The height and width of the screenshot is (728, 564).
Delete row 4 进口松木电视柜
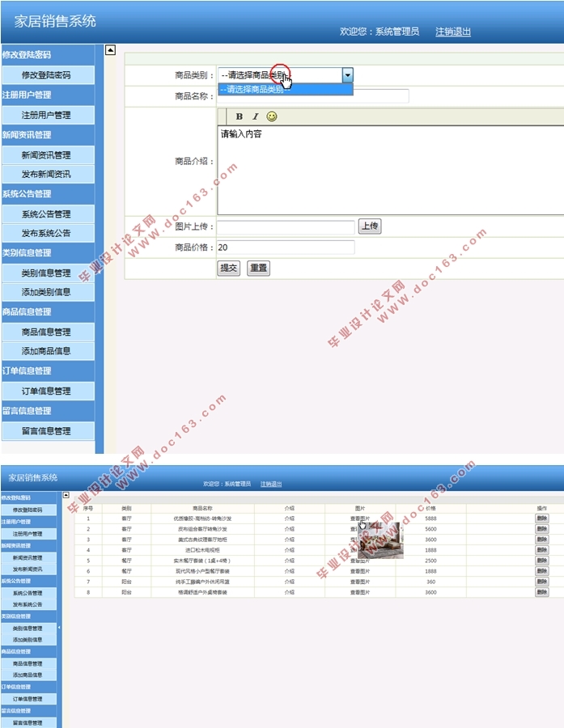click(541, 550)
